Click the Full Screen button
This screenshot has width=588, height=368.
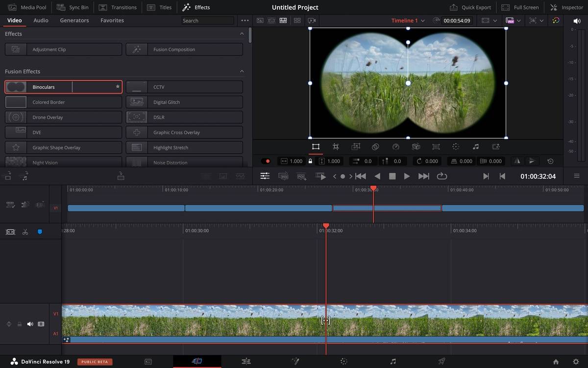point(520,7)
